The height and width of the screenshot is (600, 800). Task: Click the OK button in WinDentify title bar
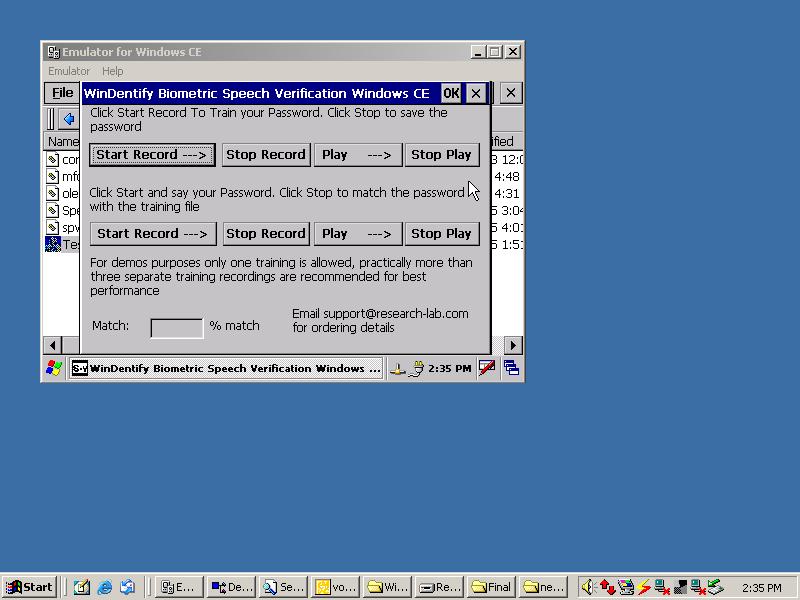(x=451, y=93)
